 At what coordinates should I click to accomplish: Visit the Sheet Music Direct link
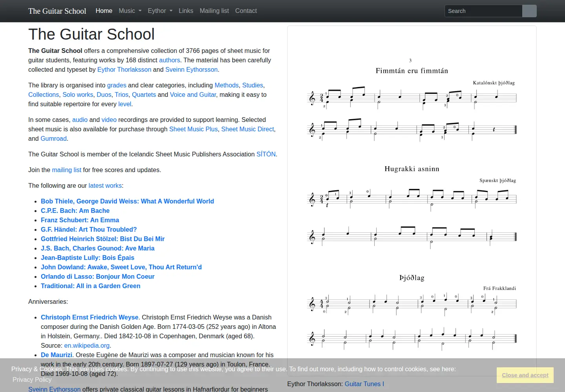point(248,129)
